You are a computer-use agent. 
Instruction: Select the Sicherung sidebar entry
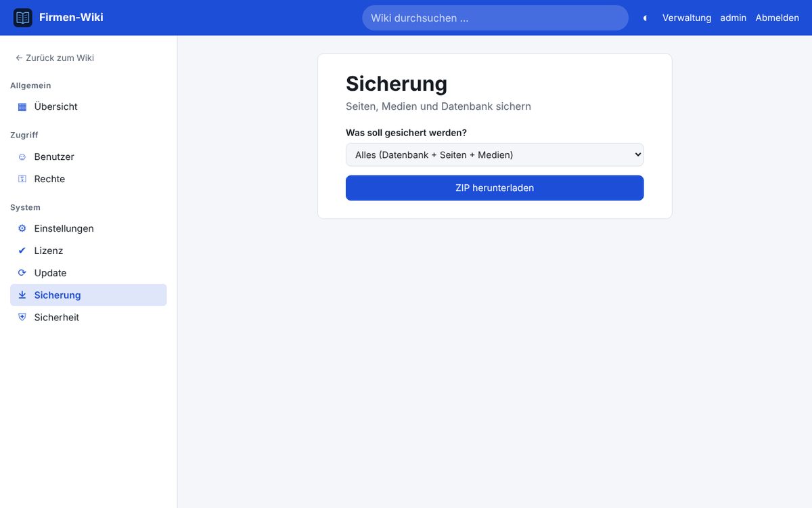point(89,295)
